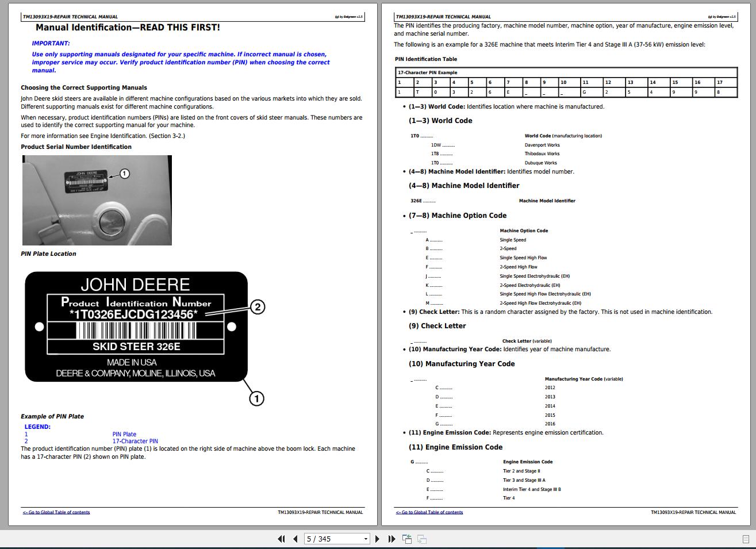Click the PIN Plate legend link

[124, 435]
